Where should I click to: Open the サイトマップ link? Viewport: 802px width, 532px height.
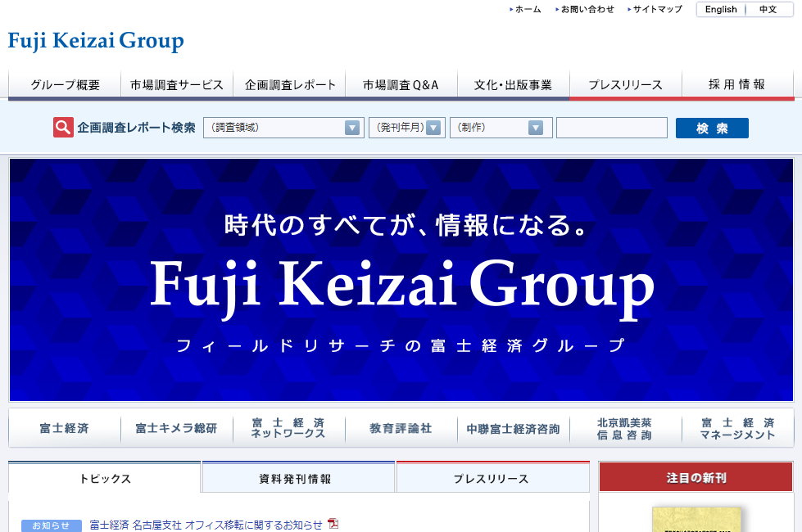coord(656,10)
